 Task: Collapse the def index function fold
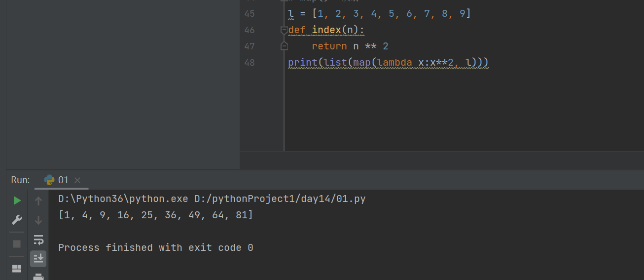[284, 30]
